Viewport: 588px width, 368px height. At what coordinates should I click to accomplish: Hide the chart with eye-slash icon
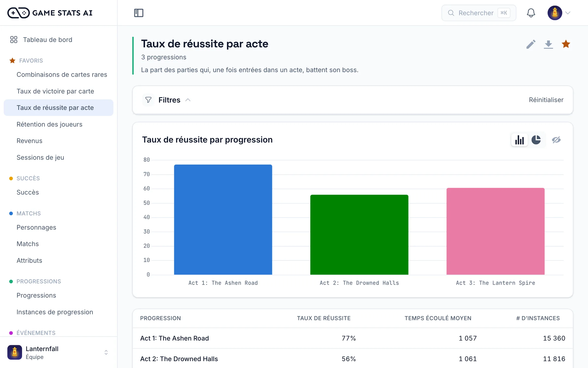point(556,140)
